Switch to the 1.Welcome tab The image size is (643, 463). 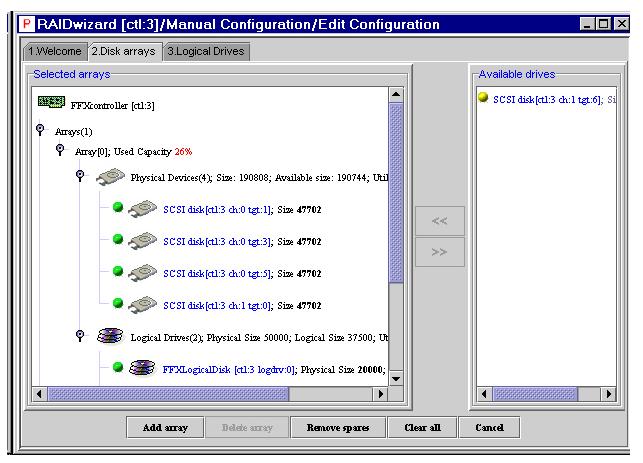[x=55, y=52]
